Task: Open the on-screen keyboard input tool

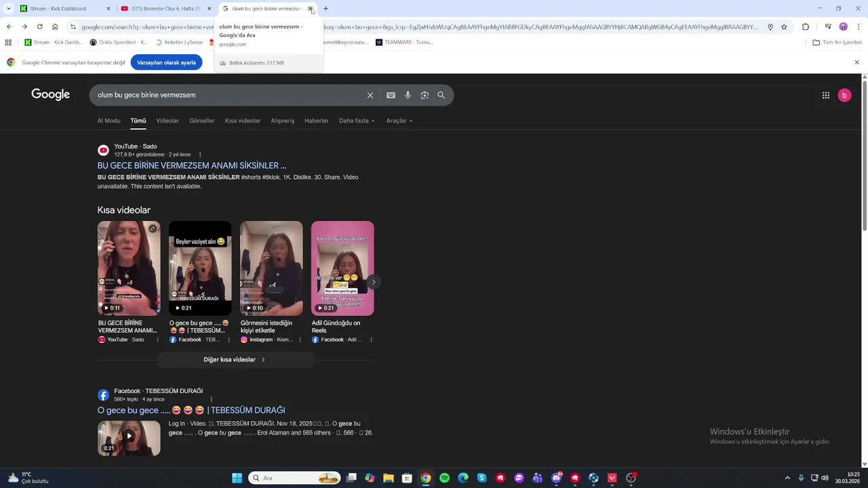Action: click(x=391, y=96)
